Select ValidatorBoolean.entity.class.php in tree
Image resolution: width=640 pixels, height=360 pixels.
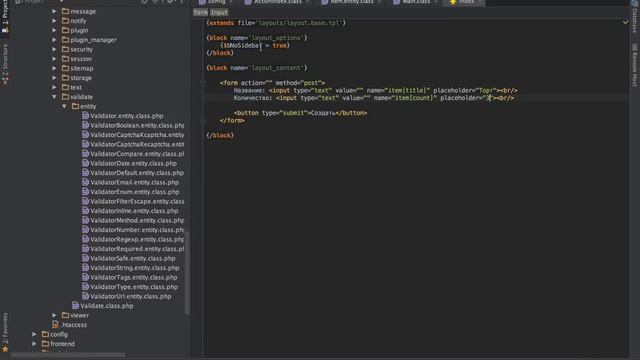tap(133, 125)
